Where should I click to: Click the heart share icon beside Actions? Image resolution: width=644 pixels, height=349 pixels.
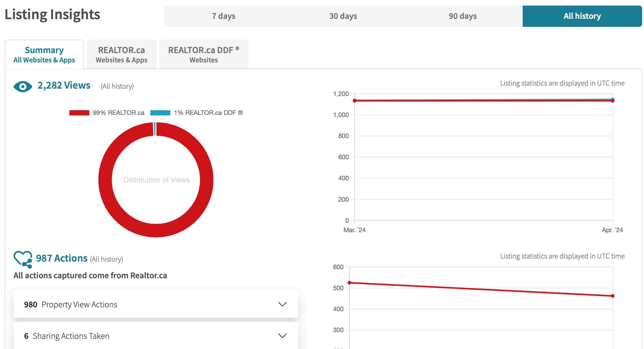click(x=23, y=259)
